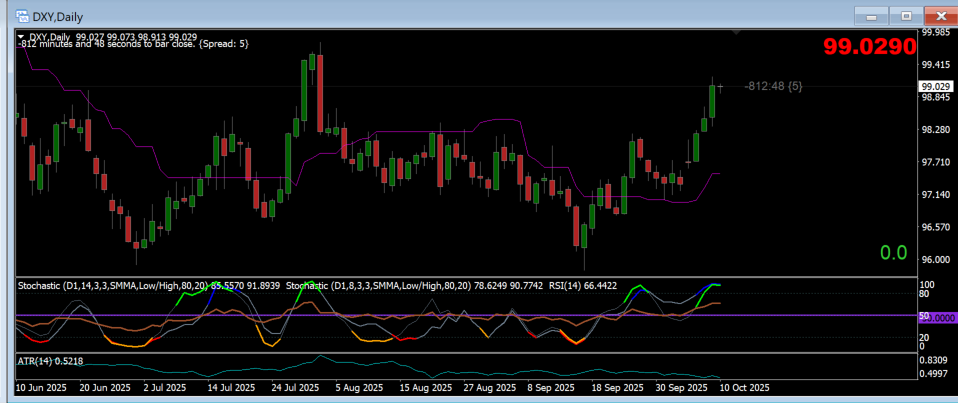Viewport: 958px width, 403px height.
Task: Click the DXY,Daily window title bar
Action: click(x=400, y=15)
